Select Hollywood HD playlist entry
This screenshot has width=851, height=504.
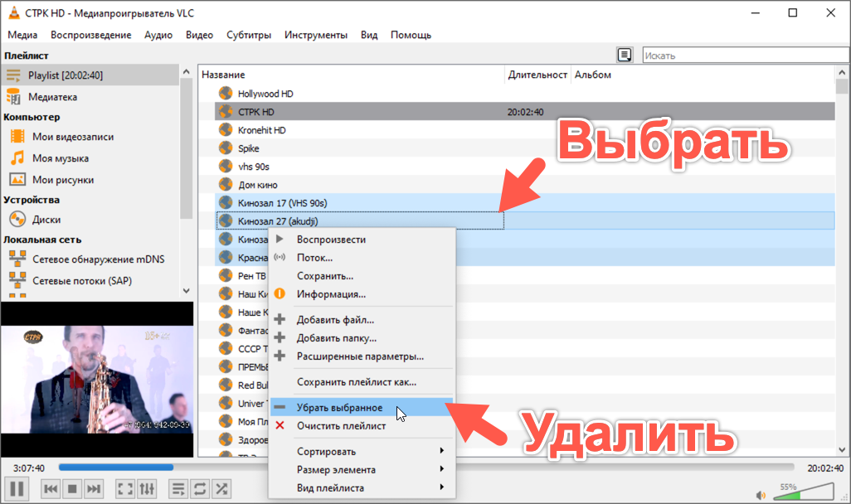265,94
